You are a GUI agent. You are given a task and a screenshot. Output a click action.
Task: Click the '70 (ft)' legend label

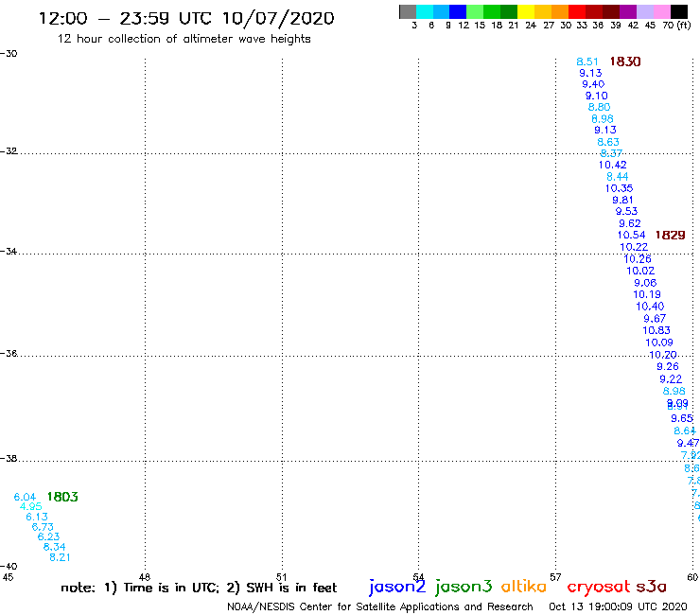(x=676, y=25)
